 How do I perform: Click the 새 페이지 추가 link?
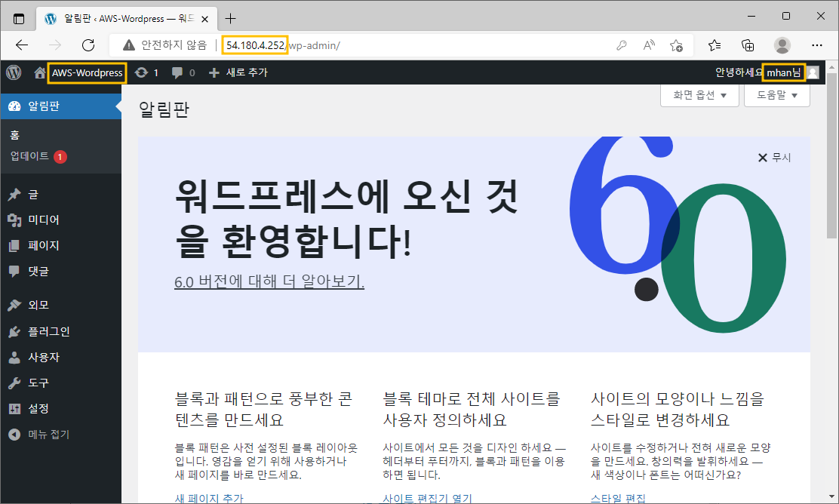point(209,498)
